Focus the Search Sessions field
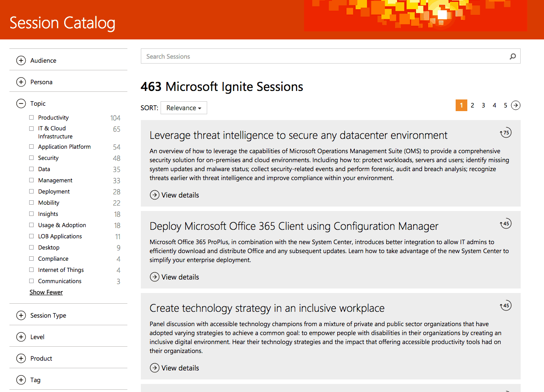544x392 pixels. click(x=331, y=56)
